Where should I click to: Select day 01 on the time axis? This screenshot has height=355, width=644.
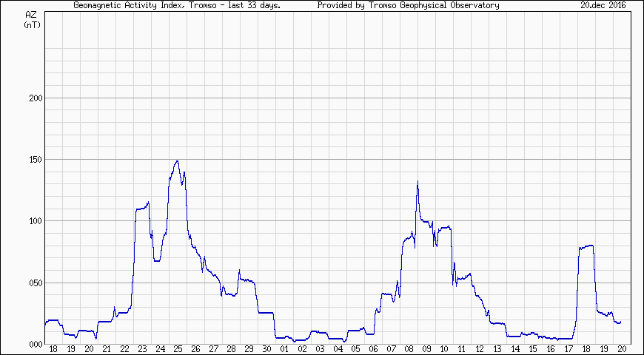[x=284, y=349]
